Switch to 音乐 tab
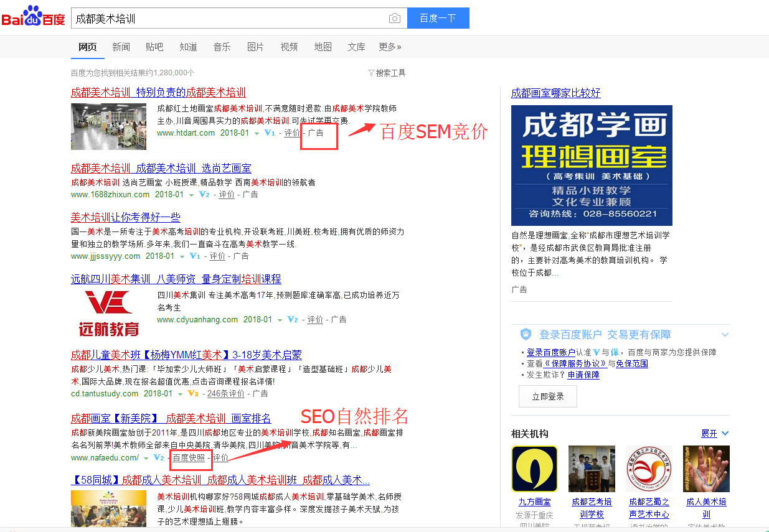 222,47
